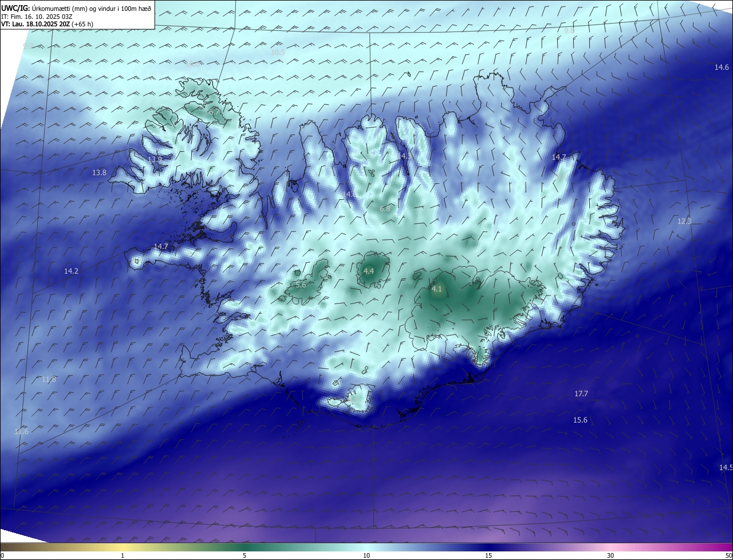
Task: Click the color scale label "5"
Action: tap(245, 555)
